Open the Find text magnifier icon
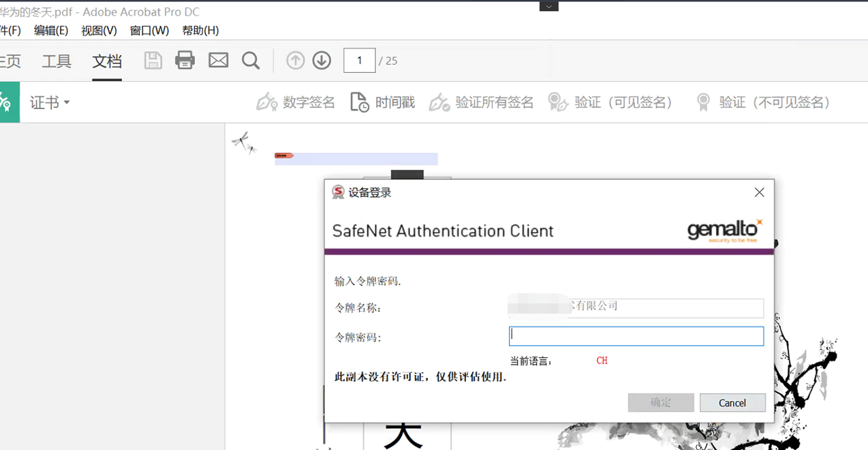The image size is (868, 450). [x=251, y=61]
